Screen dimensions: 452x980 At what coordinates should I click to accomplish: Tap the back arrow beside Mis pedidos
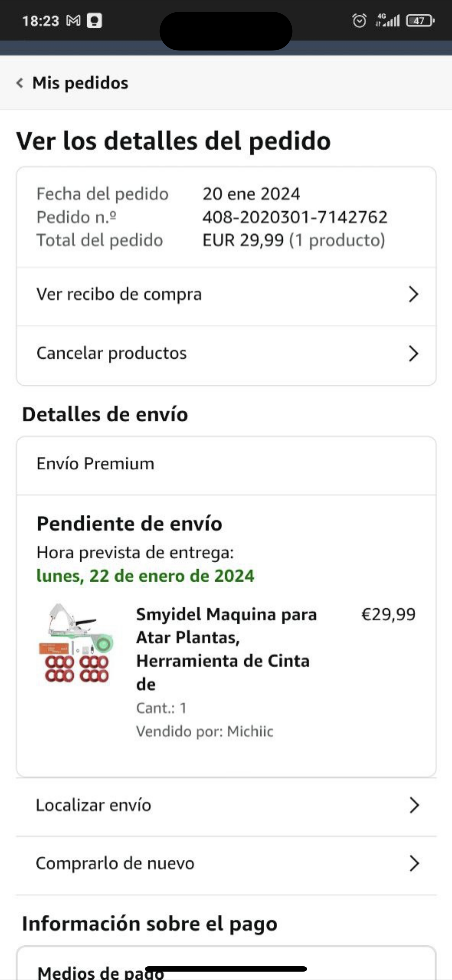tap(20, 83)
